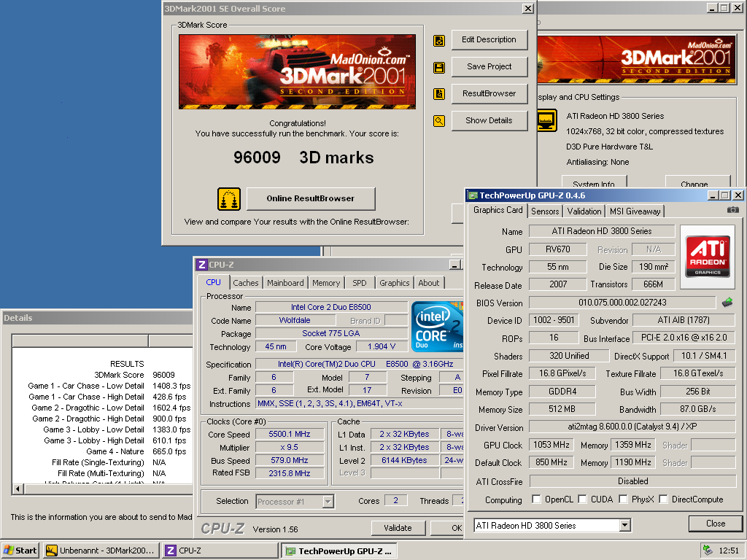
Task: Click the Edit Description icon
Action: pyautogui.click(x=438, y=41)
